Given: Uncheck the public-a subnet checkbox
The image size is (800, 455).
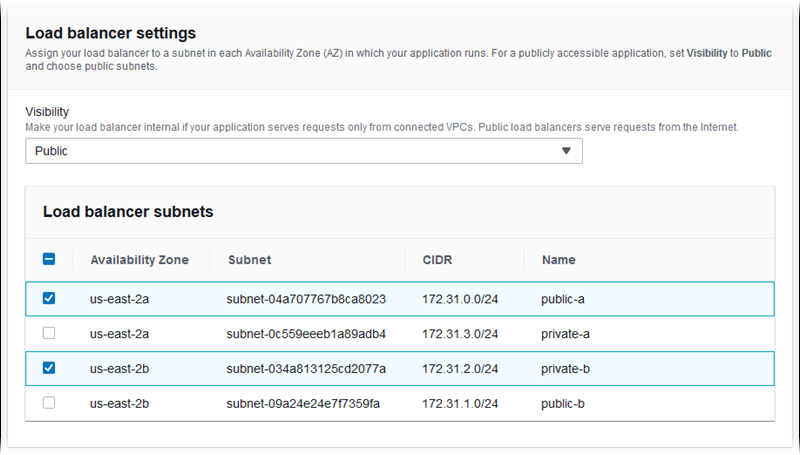Looking at the screenshot, I should [x=49, y=298].
